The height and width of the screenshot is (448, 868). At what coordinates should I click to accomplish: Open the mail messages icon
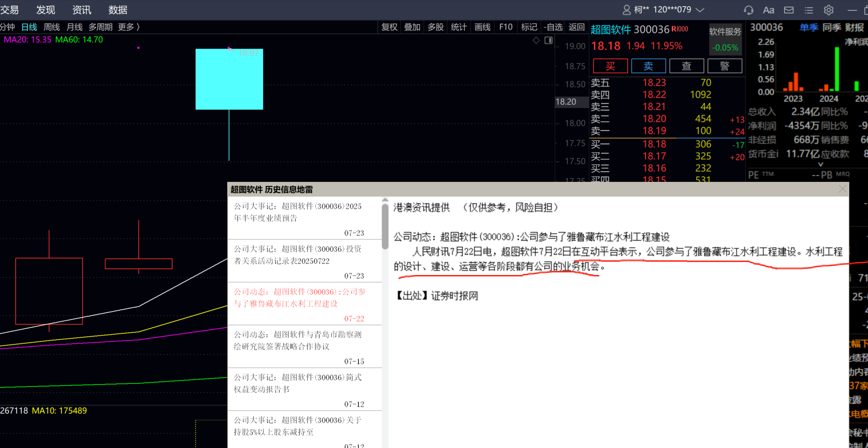point(789,10)
